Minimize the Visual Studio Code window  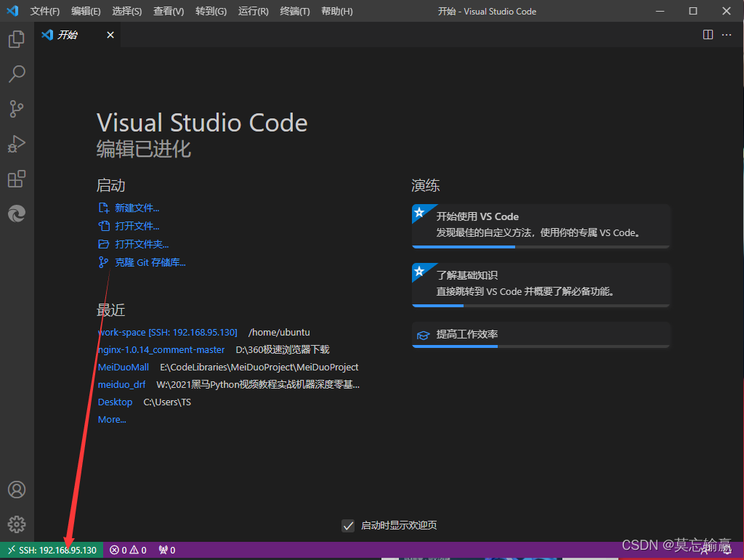660,11
